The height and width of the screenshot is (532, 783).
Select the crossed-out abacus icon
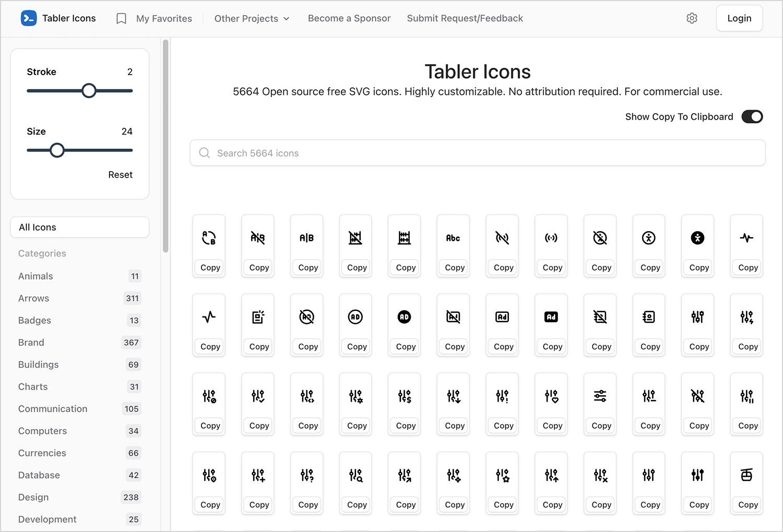355,238
